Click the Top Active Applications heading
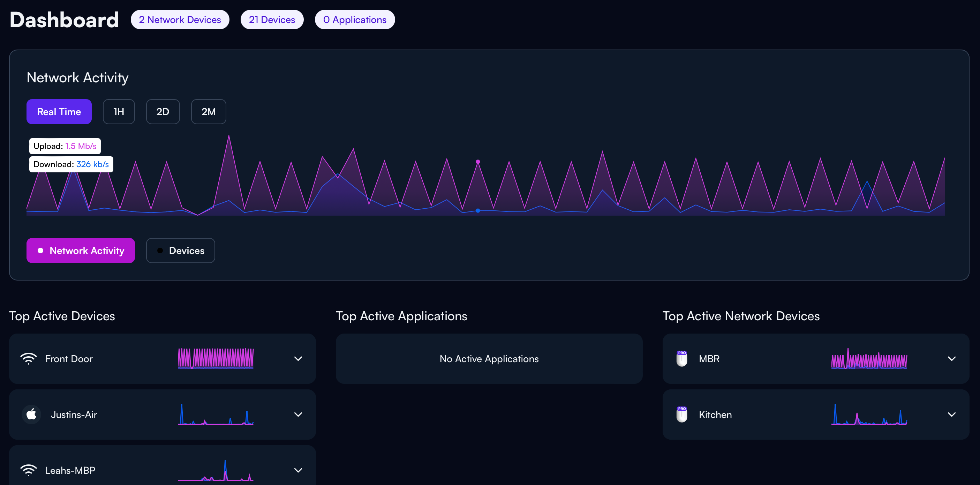980x485 pixels. [401, 316]
